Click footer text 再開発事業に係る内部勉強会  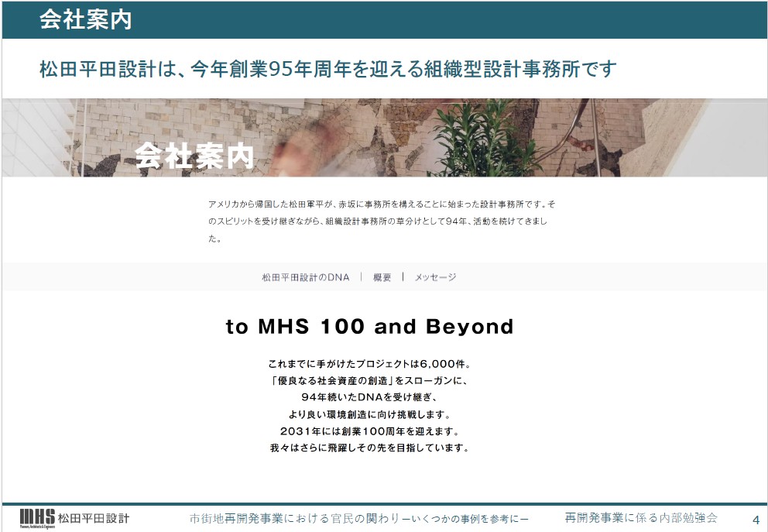point(641,518)
